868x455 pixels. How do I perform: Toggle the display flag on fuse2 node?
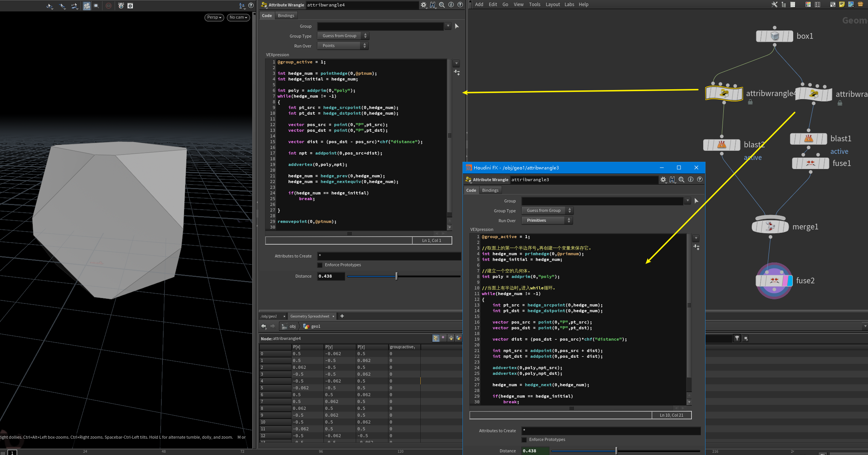point(790,281)
